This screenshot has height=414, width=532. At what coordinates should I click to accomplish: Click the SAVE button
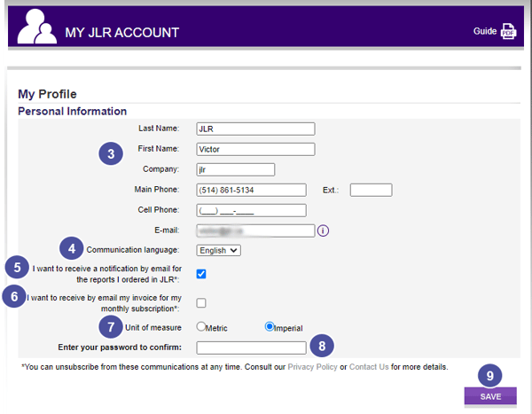[490, 396]
